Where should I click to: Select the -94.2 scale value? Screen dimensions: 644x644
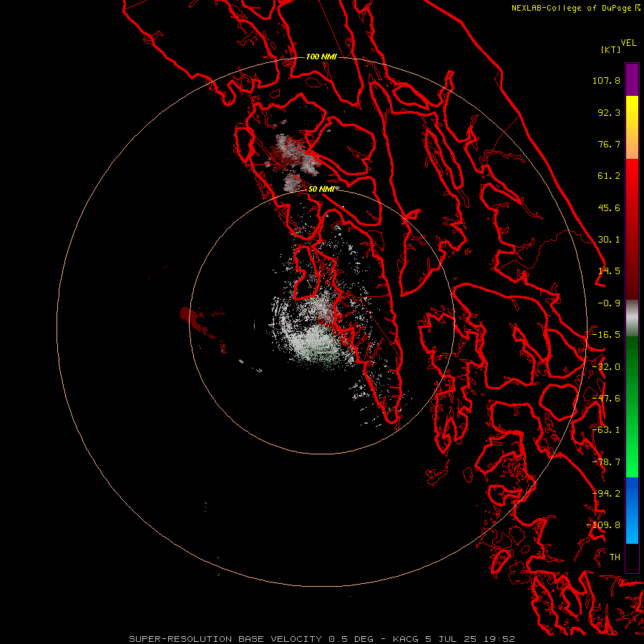click(x=606, y=494)
